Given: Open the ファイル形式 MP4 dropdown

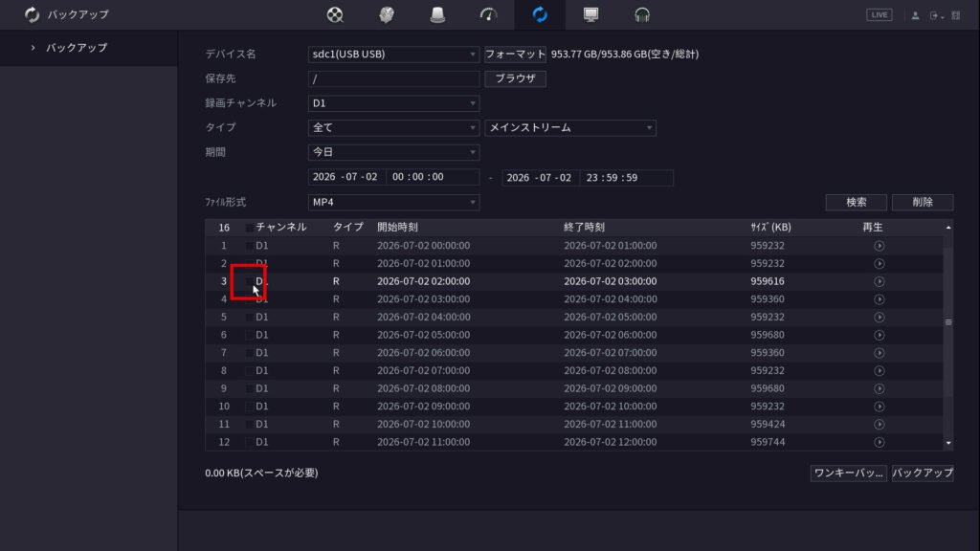Looking at the screenshot, I should [x=393, y=203].
